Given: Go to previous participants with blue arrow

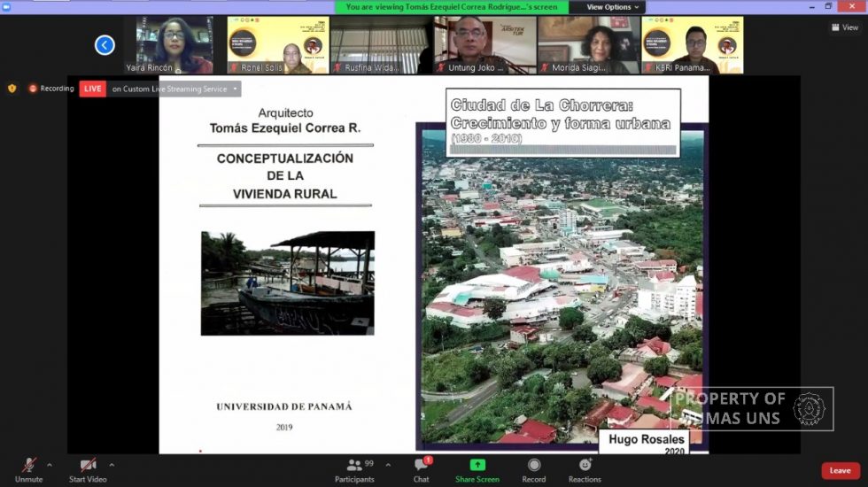Looking at the screenshot, I should pyautogui.click(x=105, y=45).
